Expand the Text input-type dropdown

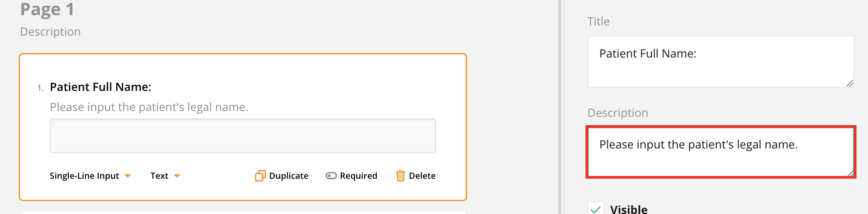pos(159,176)
